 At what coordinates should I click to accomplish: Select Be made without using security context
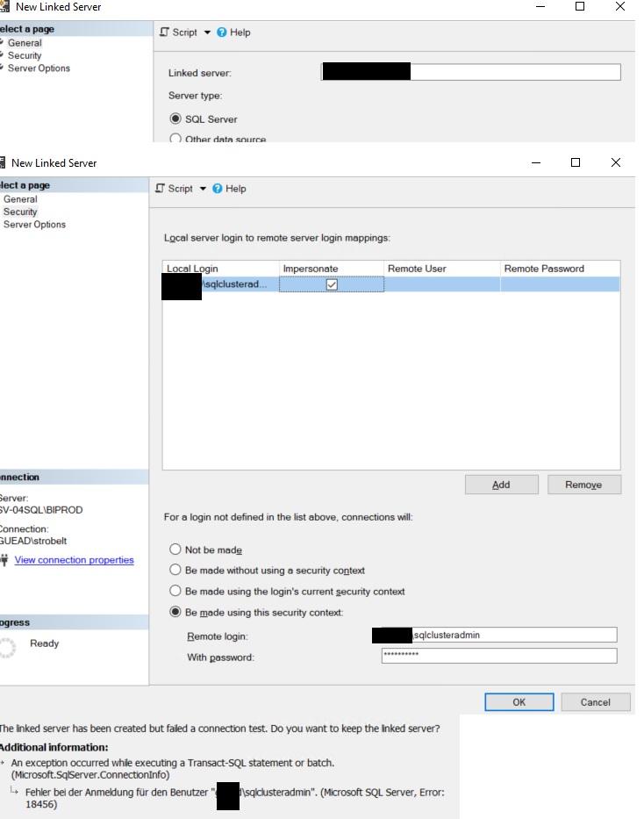click(x=175, y=570)
